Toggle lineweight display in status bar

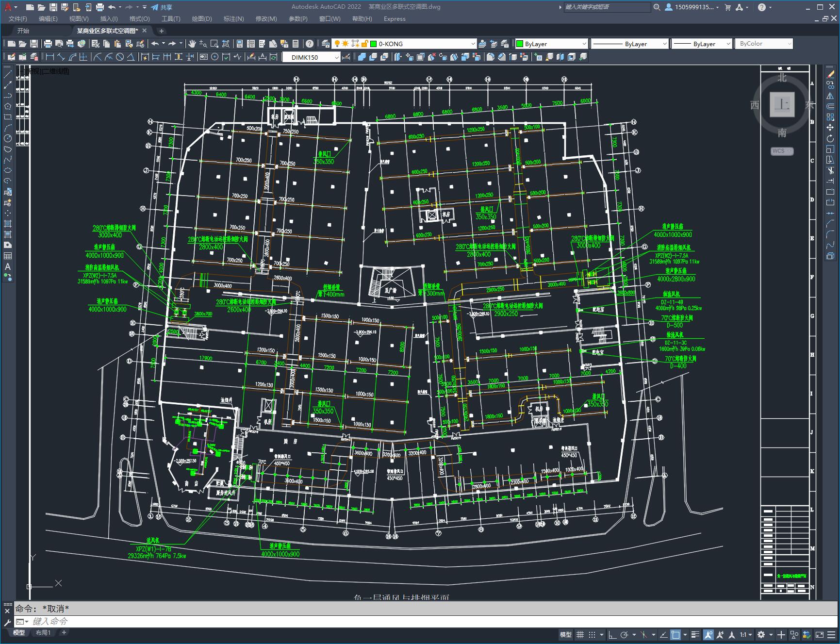[x=695, y=634]
